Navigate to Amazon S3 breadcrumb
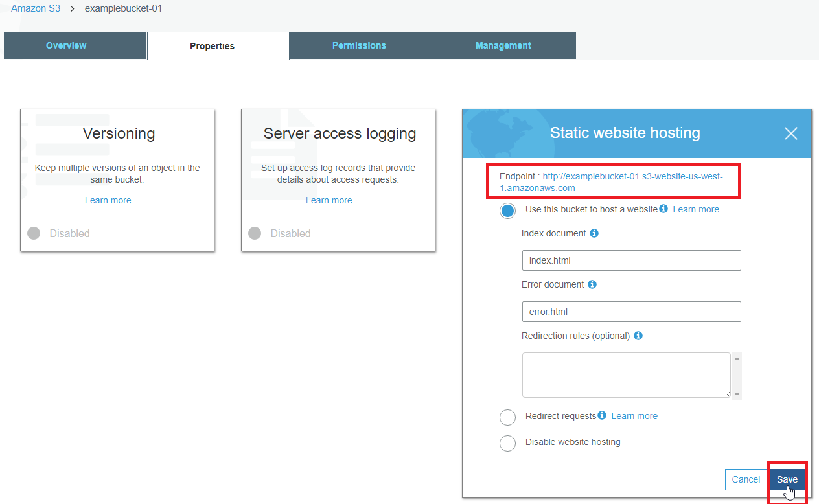 tap(36, 8)
